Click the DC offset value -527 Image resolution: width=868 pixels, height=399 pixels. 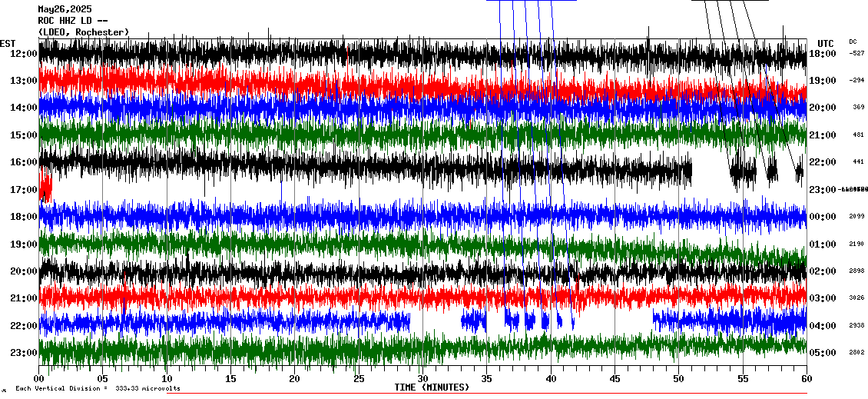point(857,54)
